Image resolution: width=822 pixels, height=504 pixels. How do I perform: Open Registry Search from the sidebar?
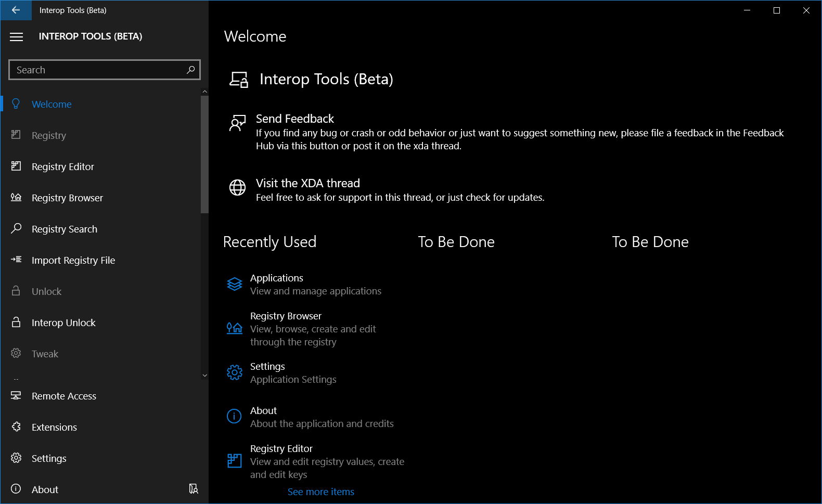(100, 229)
